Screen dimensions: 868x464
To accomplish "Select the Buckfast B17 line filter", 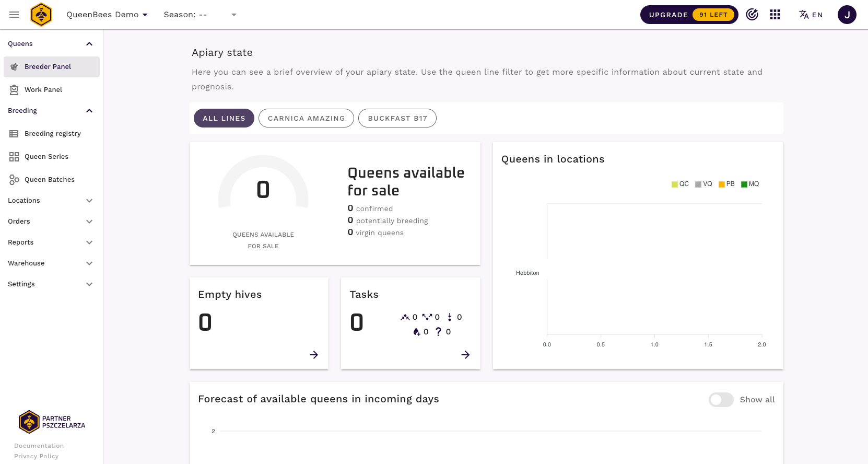I will pos(397,118).
